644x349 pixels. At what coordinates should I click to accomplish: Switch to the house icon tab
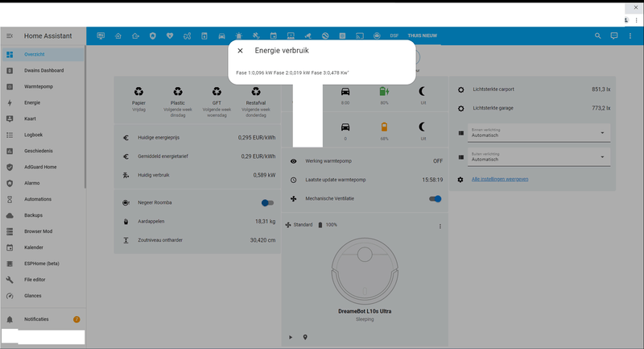coord(118,35)
